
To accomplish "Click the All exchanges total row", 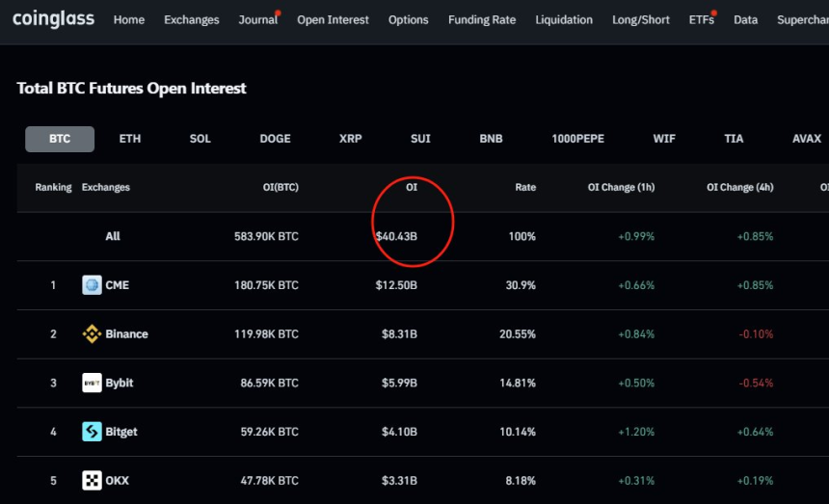I will (x=113, y=236).
